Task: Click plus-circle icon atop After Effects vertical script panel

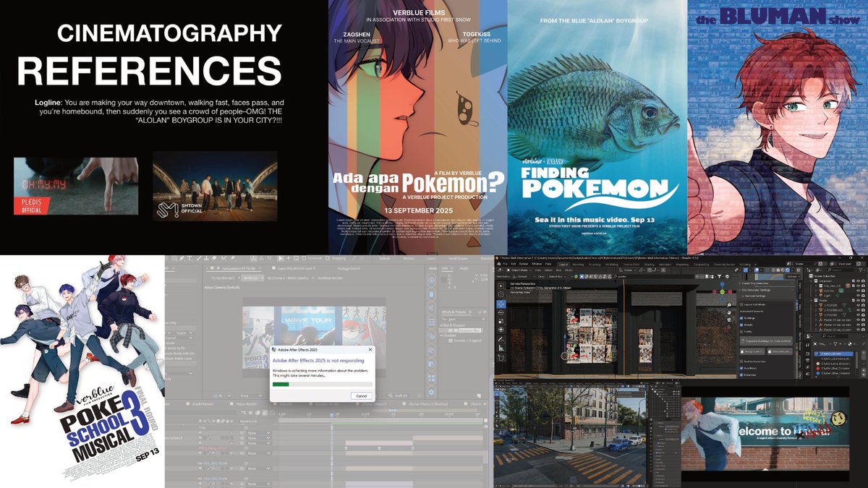Action: tap(431, 280)
